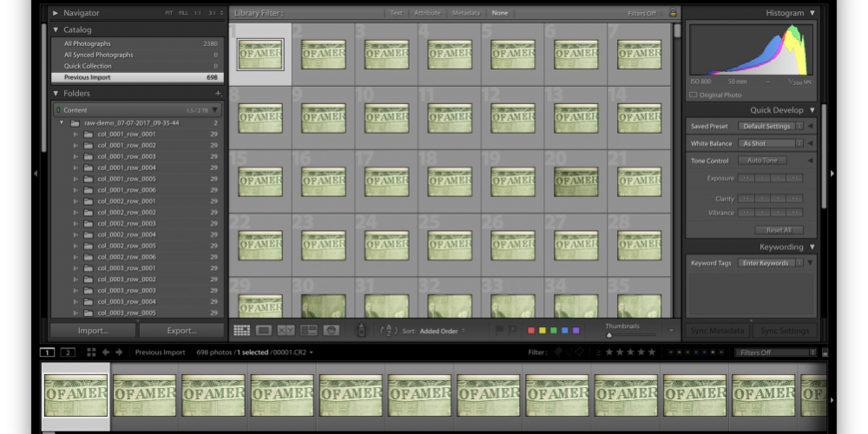This screenshot has height=434, width=868.
Task: Reverse sort direction with the A-Z icon
Action: coord(389,331)
